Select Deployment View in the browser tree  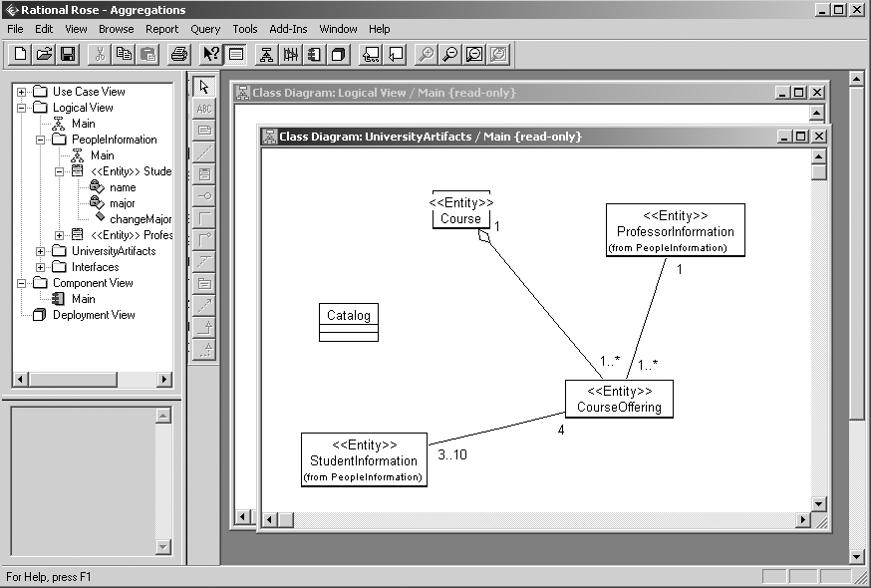click(x=94, y=315)
